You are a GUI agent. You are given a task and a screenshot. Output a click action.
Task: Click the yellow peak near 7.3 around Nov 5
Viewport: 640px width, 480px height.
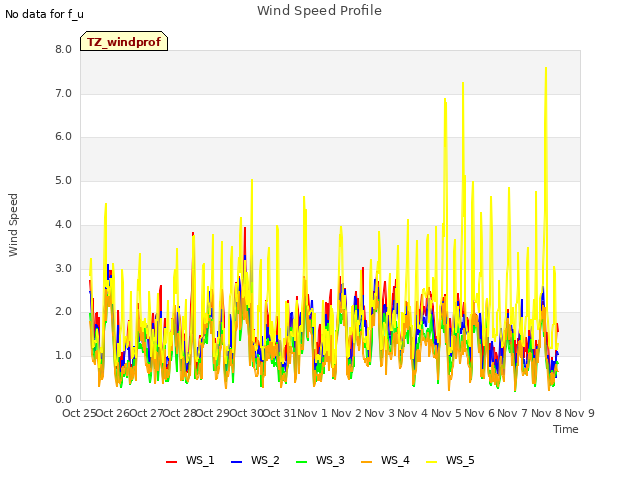[463, 84]
